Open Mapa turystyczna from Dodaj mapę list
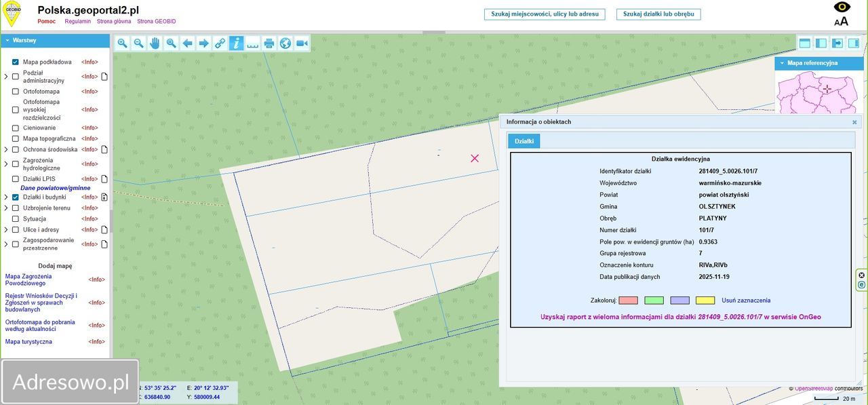 [28, 342]
